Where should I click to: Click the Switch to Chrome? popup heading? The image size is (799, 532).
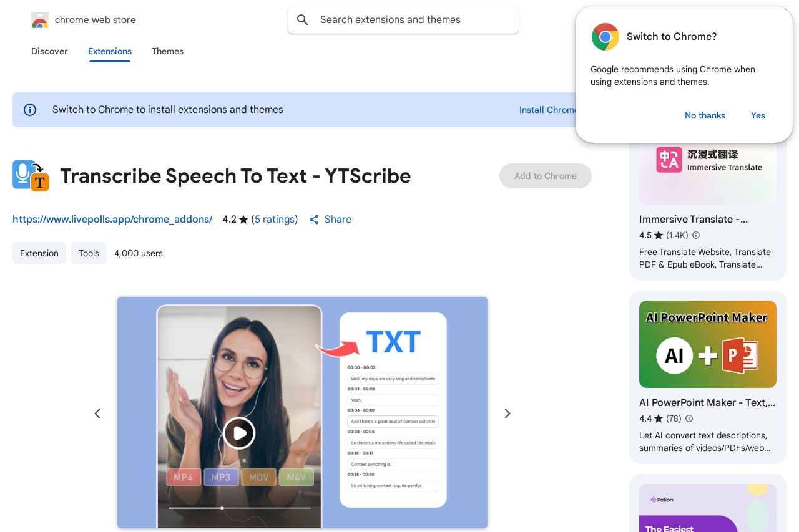(x=672, y=37)
